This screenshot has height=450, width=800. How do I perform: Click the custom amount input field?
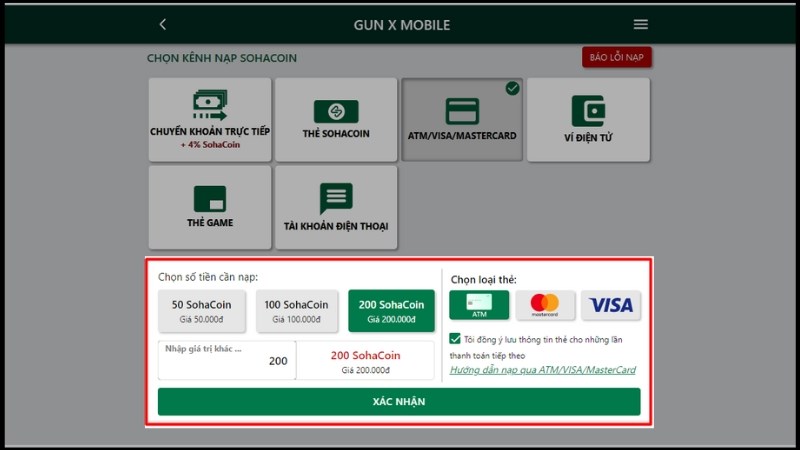[227, 360]
